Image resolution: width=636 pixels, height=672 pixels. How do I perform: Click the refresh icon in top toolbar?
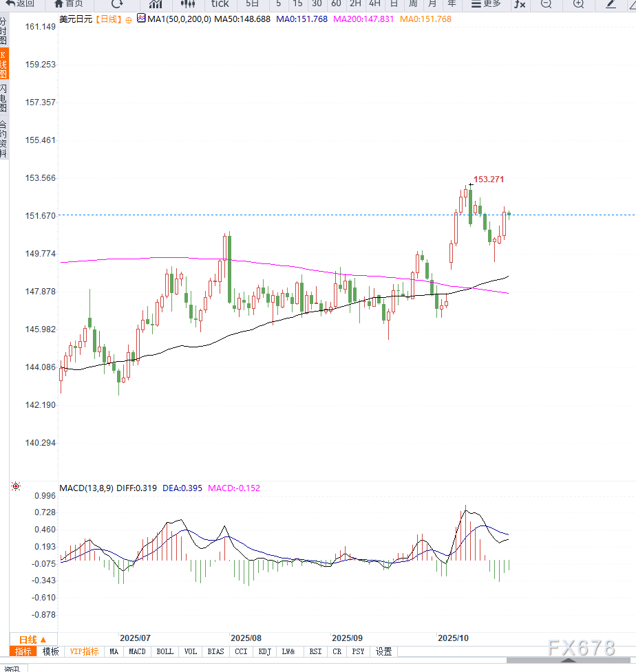(x=117, y=3)
